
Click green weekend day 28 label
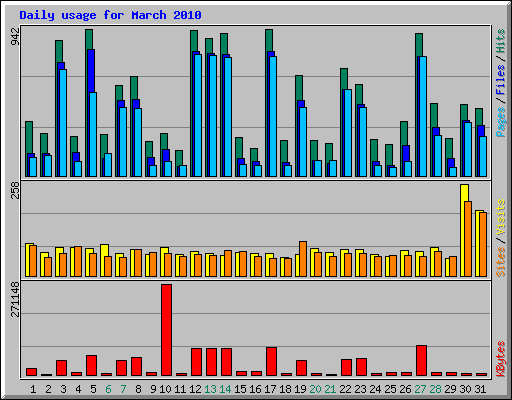[435, 389]
